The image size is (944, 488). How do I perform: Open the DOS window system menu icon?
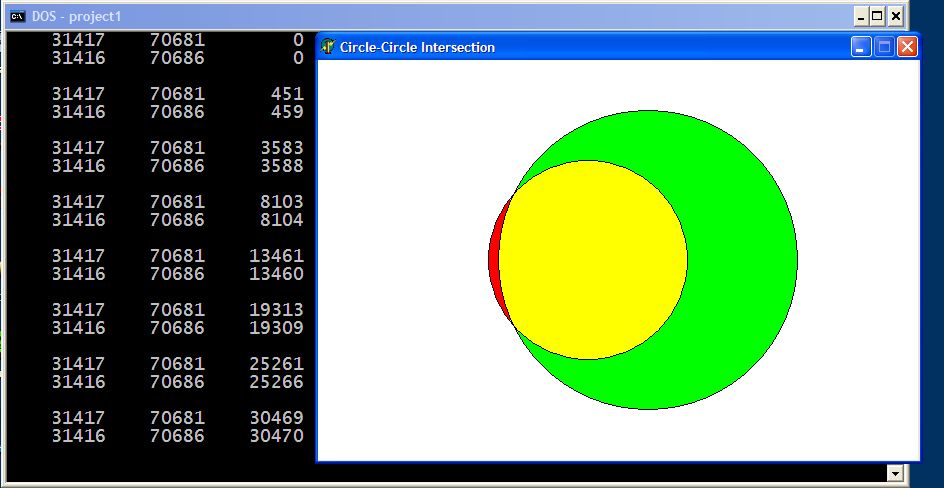click(x=17, y=17)
